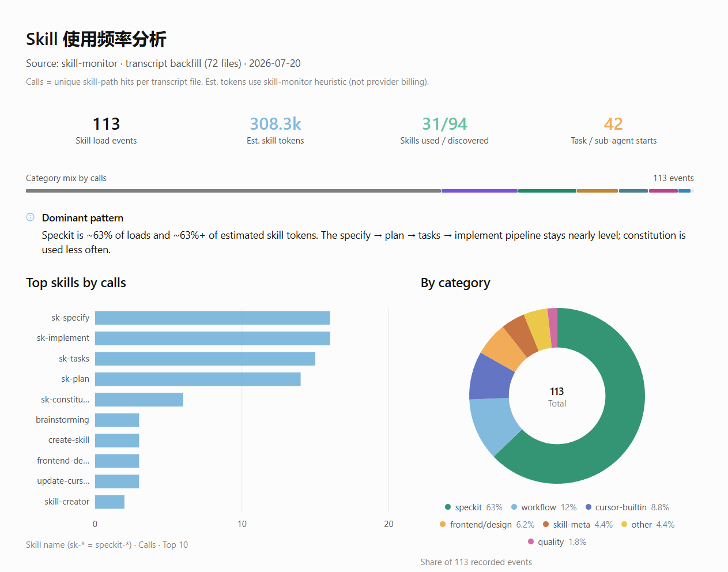
Task: Click the workflow legend color dot
Action: point(514,507)
